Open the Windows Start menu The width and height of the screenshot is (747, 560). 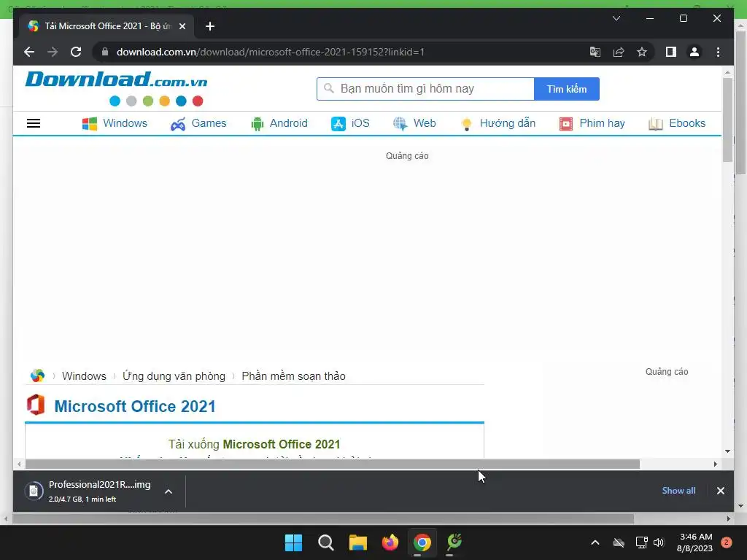[x=293, y=542]
